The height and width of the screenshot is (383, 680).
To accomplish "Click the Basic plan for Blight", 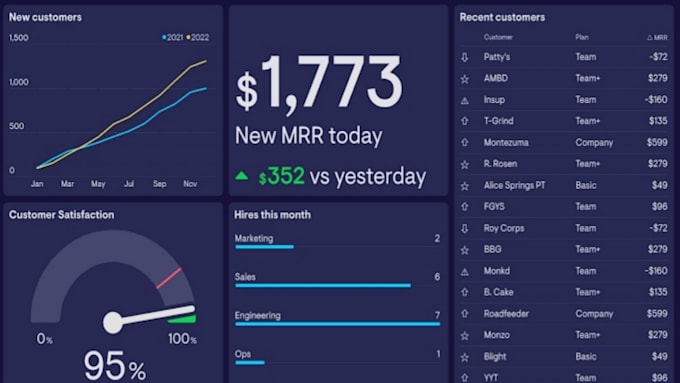I will (x=586, y=357).
